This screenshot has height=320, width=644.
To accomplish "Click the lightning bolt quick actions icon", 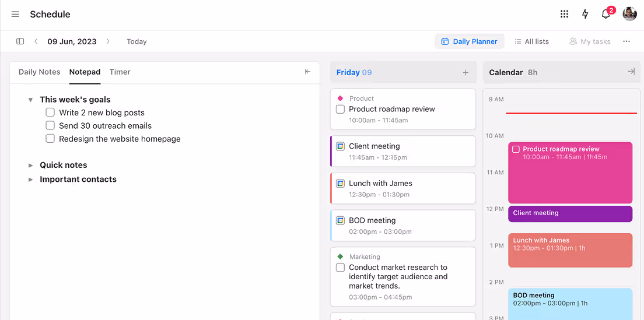I will tap(585, 14).
